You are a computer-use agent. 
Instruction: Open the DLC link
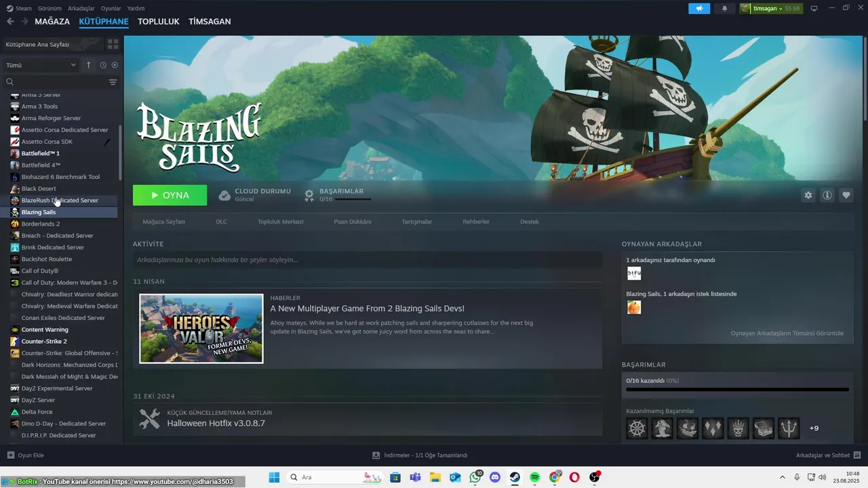pyautogui.click(x=222, y=222)
